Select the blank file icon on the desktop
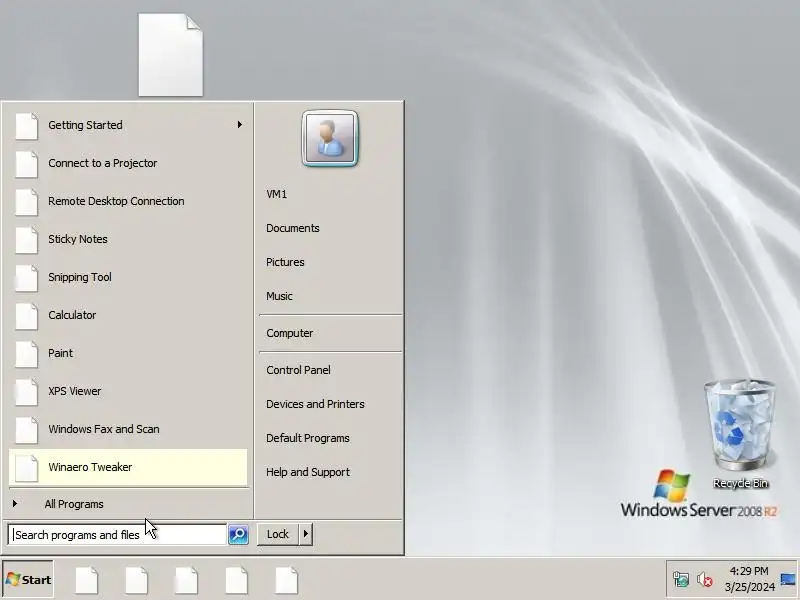This screenshot has height=600, width=800. pos(170,55)
